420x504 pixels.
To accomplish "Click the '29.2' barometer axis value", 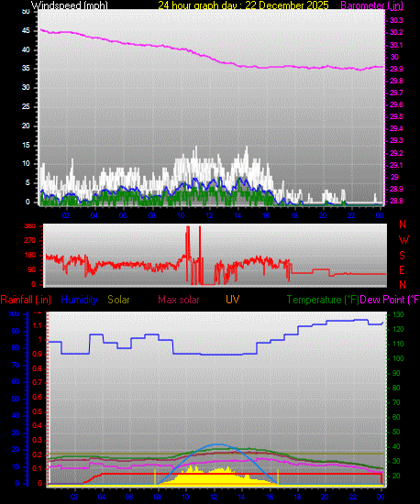I will click(x=396, y=153).
